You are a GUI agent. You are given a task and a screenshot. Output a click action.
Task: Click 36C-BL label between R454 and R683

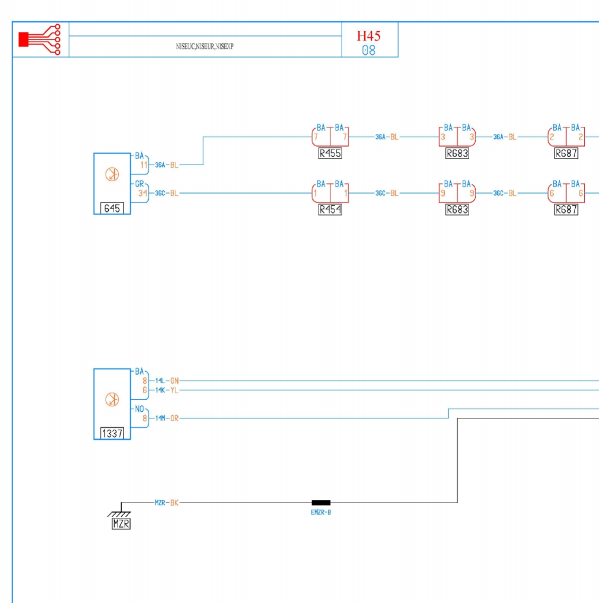[x=387, y=193]
